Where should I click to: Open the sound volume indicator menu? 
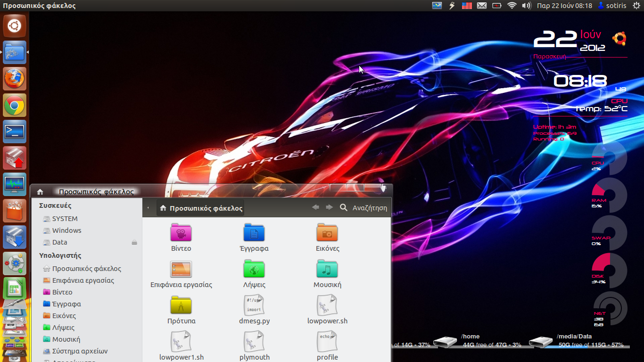pos(527,6)
